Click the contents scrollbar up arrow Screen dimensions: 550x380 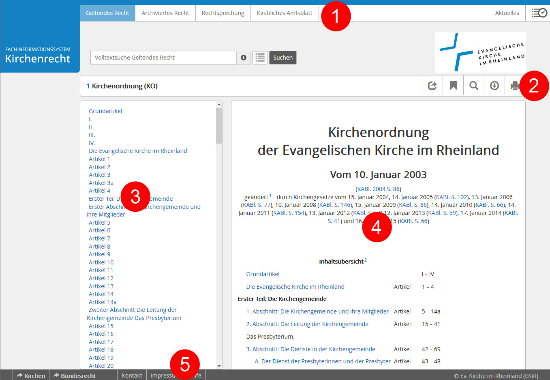point(219,105)
